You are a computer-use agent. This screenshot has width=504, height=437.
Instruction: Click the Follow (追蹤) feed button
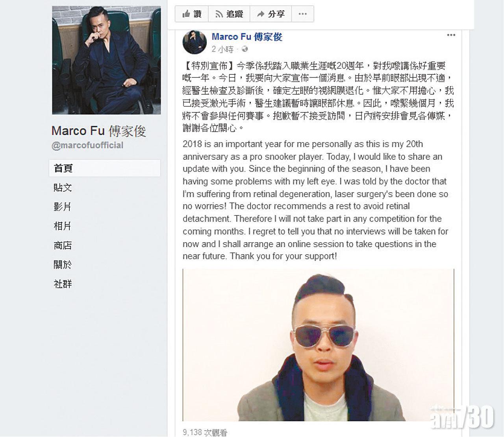pyautogui.click(x=229, y=14)
